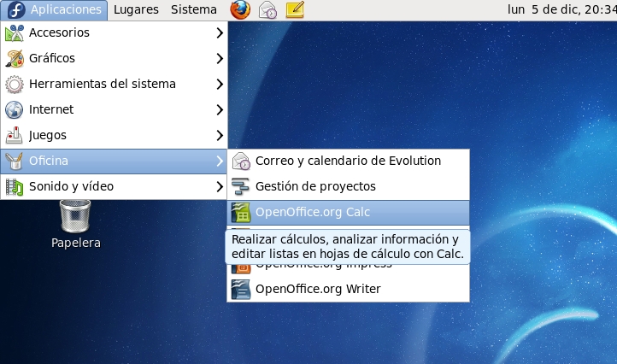The image size is (617, 364).
Task: Click the Evolution envelope icon in Oficina submenu
Action: coord(241,161)
